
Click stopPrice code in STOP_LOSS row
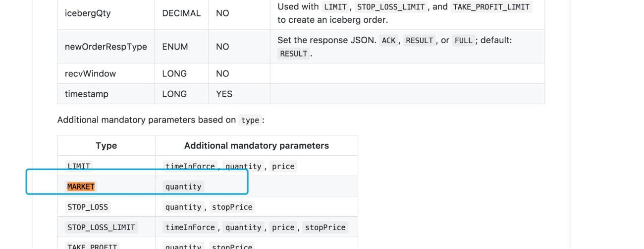point(232,207)
